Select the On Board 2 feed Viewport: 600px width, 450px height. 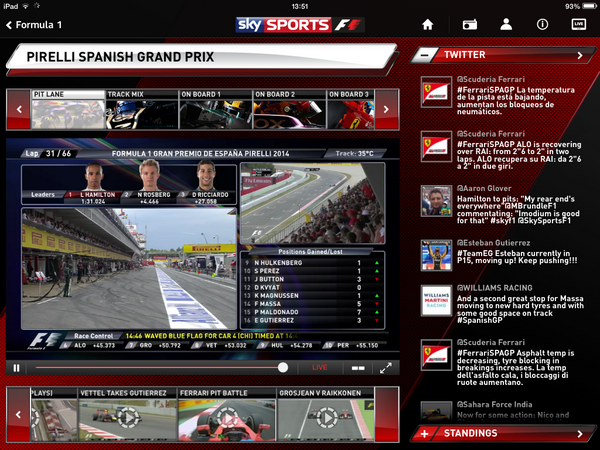coord(290,109)
